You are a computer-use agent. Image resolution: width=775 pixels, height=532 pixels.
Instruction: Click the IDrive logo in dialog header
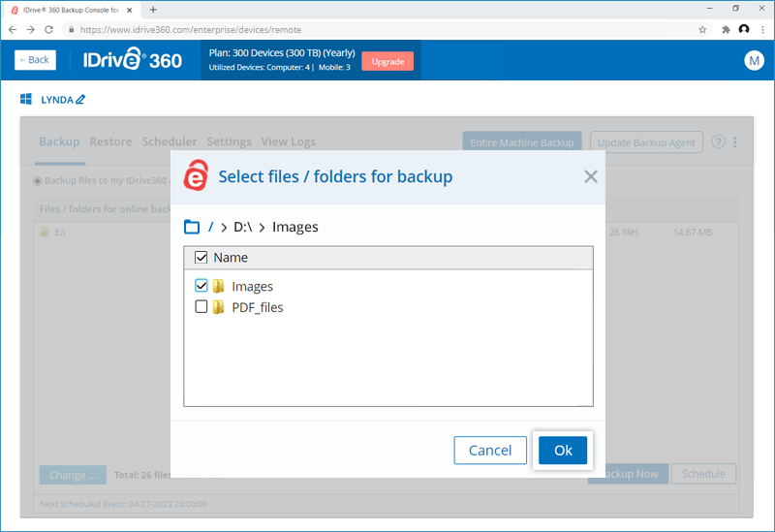pos(197,175)
